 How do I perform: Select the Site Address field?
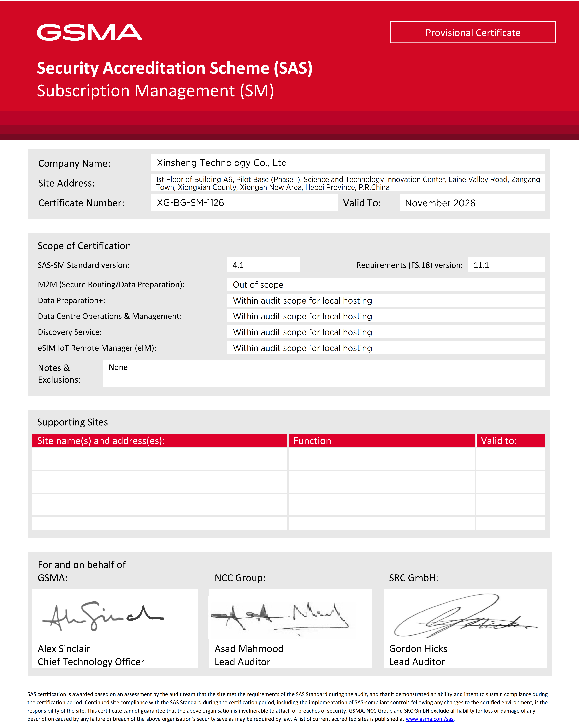click(348, 183)
